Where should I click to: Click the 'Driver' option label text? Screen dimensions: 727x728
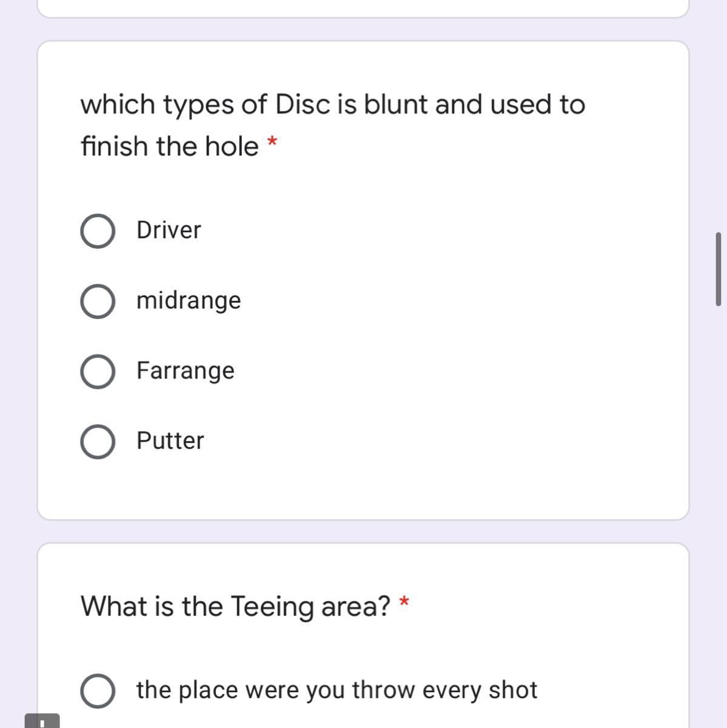pos(169,230)
